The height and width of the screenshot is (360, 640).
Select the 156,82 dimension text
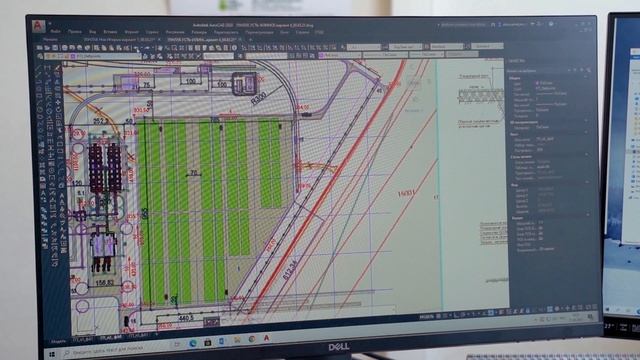click(x=104, y=282)
